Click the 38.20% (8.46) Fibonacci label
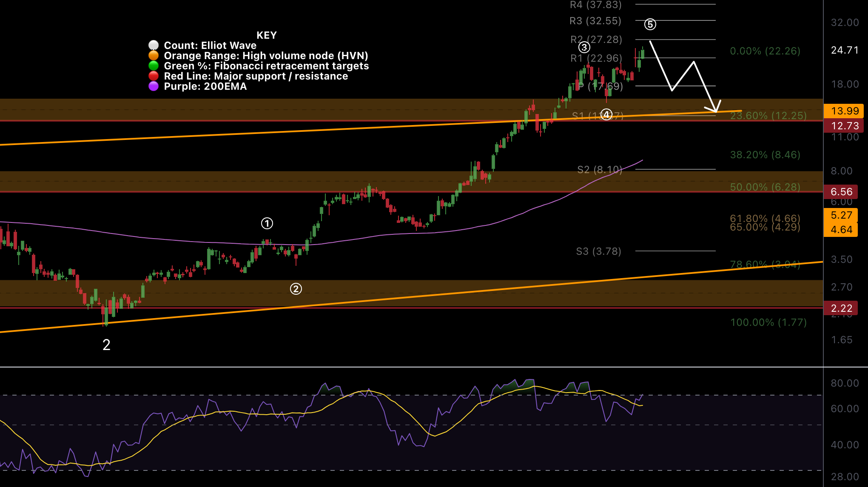The image size is (868, 487). click(x=765, y=155)
